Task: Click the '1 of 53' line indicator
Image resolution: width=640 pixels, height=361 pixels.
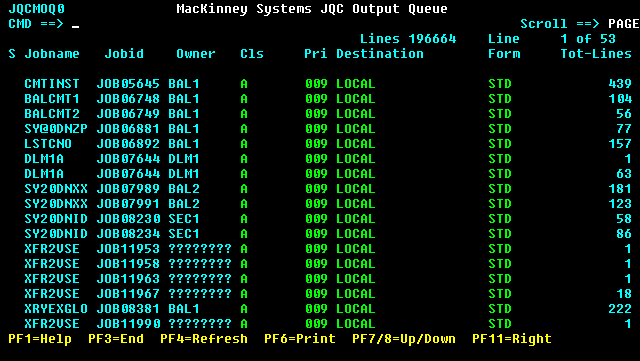Action: 588,39
